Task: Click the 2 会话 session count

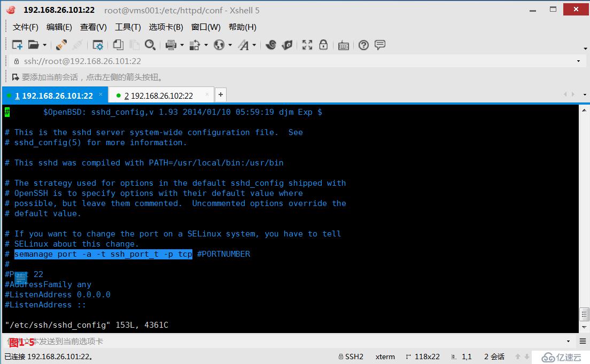Action: click(x=494, y=357)
